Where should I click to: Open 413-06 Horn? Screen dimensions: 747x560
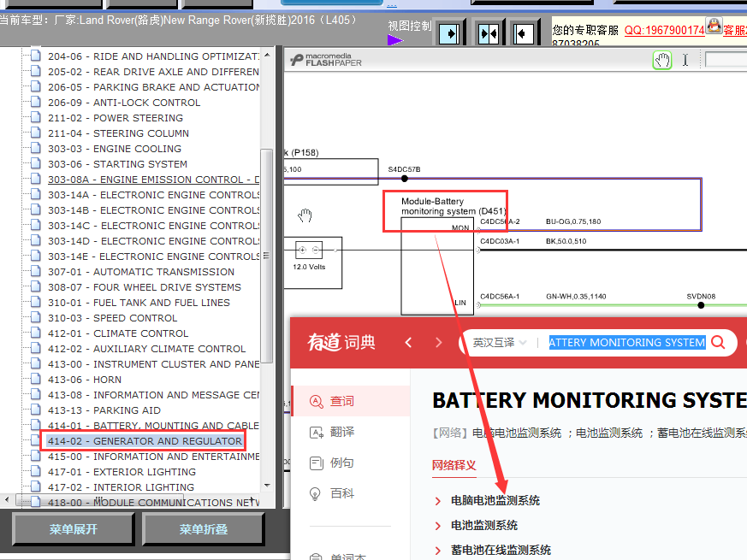(x=85, y=380)
